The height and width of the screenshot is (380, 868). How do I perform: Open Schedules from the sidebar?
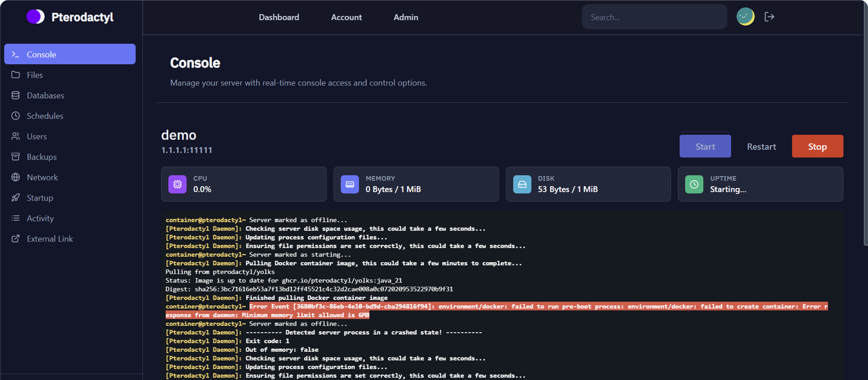tap(45, 116)
